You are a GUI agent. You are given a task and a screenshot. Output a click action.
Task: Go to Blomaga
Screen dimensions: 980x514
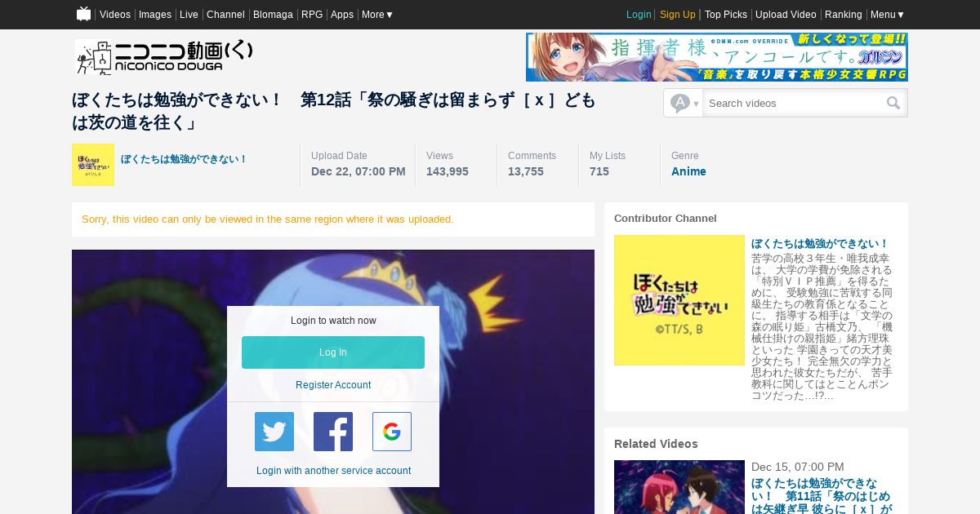pos(273,15)
